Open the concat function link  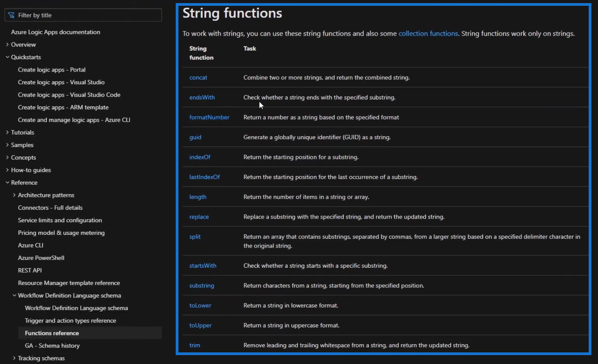[198, 77]
